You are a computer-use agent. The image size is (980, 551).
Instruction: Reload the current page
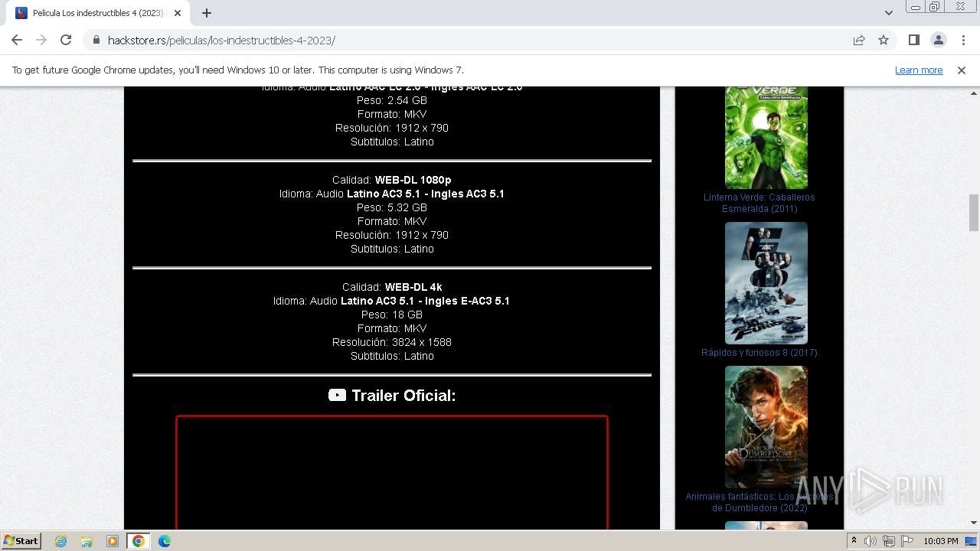click(66, 40)
